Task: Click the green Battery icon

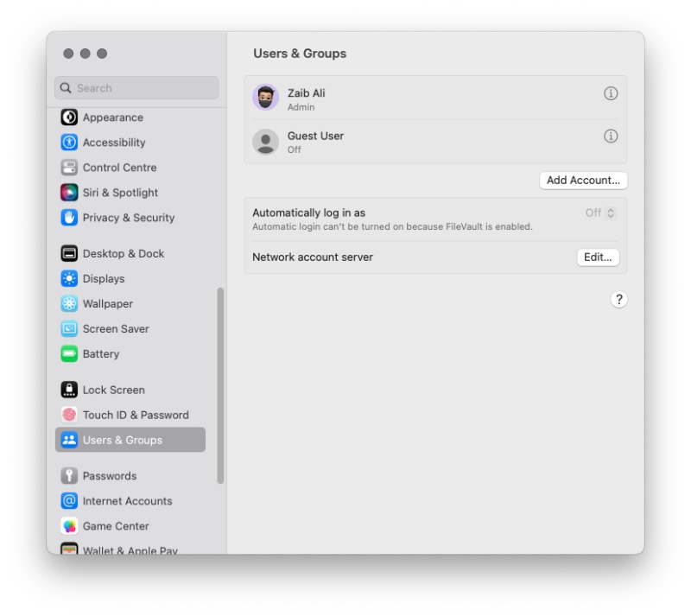Action: pos(69,354)
